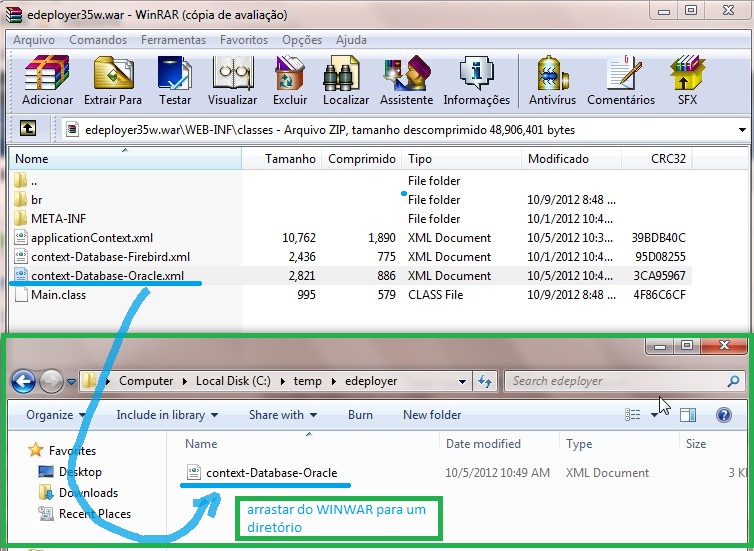Image resolution: width=754 pixels, height=551 pixels.
Task: Click the Explorer refresh button
Action: click(x=485, y=382)
